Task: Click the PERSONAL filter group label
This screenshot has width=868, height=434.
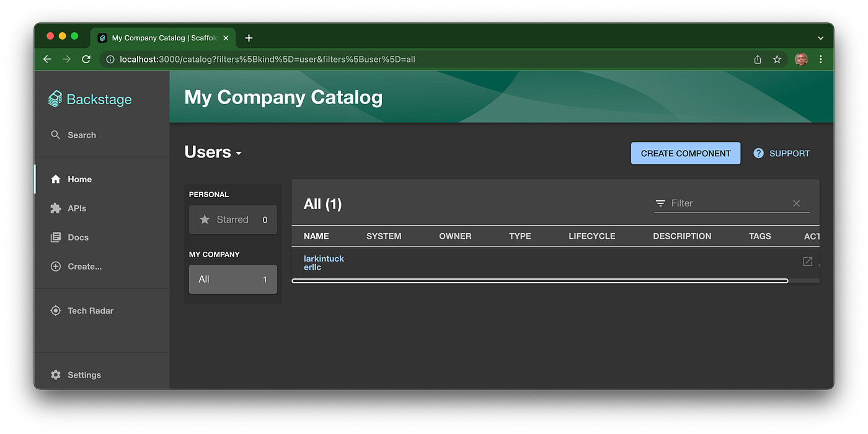Action: tap(209, 195)
